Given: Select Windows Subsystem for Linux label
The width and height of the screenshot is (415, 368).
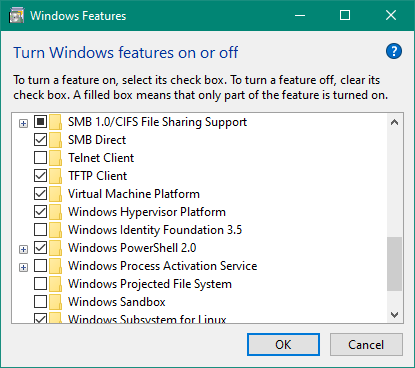Looking at the screenshot, I should pos(147,319).
